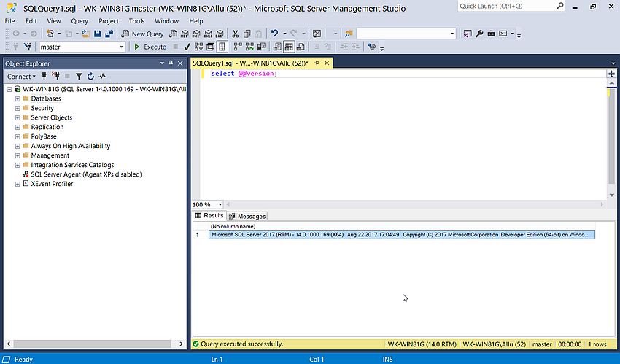Close the Object Explorer panel

180,63
